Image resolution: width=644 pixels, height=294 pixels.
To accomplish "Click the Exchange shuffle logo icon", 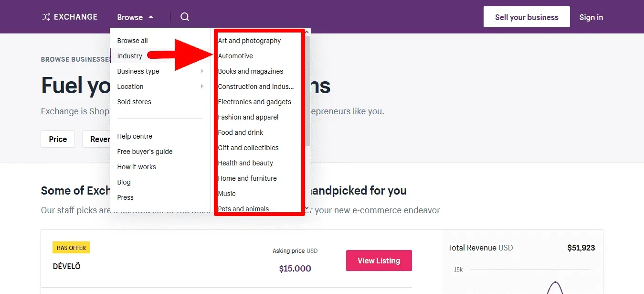I will (46, 17).
